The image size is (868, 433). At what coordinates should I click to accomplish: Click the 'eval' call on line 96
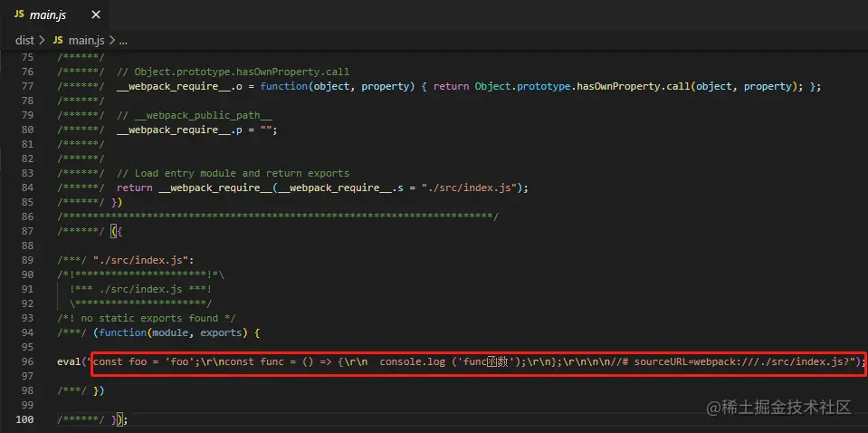tap(69, 361)
